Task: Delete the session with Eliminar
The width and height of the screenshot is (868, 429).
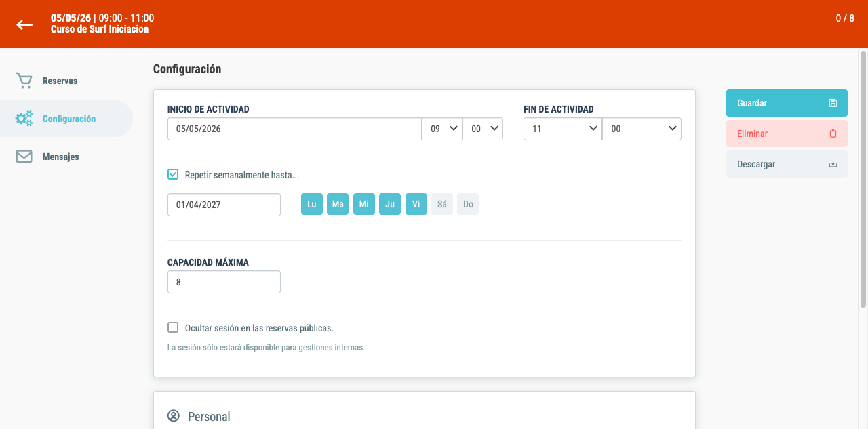Action: click(x=787, y=134)
